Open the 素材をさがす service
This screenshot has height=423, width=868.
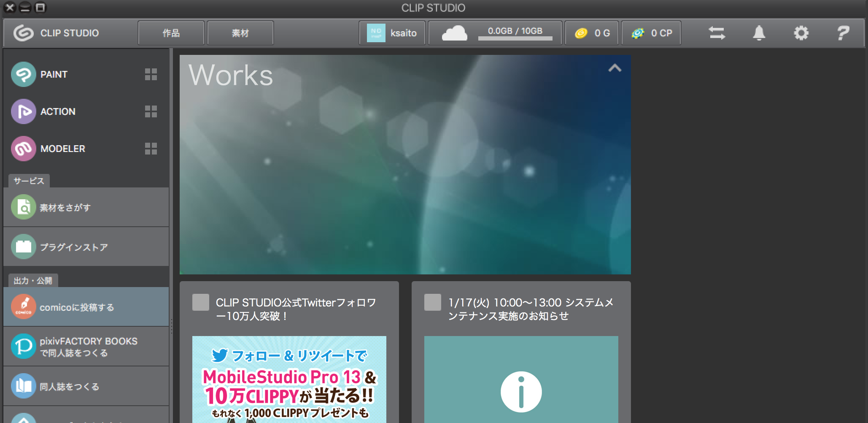pyautogui.click(x=86, y=207)
